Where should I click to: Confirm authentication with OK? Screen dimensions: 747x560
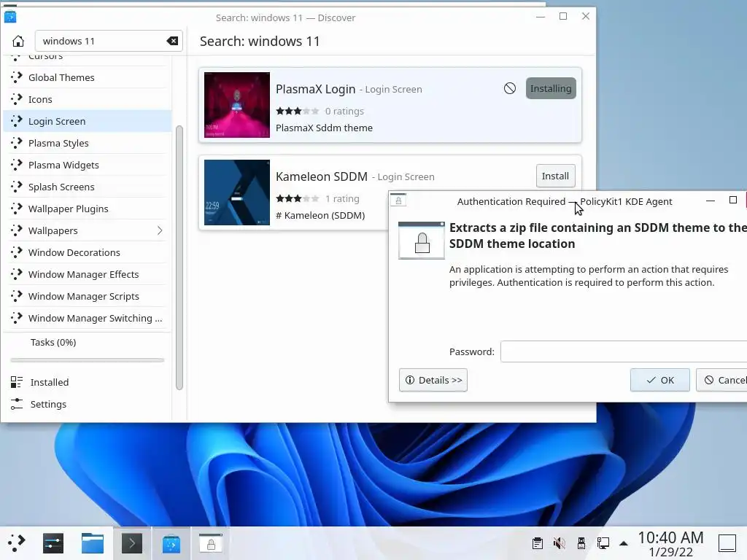pyautogui.click(x=659, y=380)
